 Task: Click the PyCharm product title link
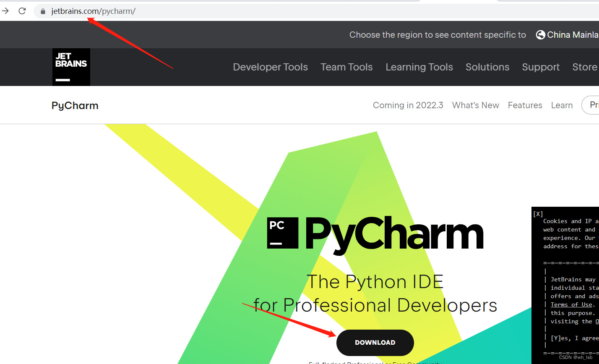coord(75,105)
